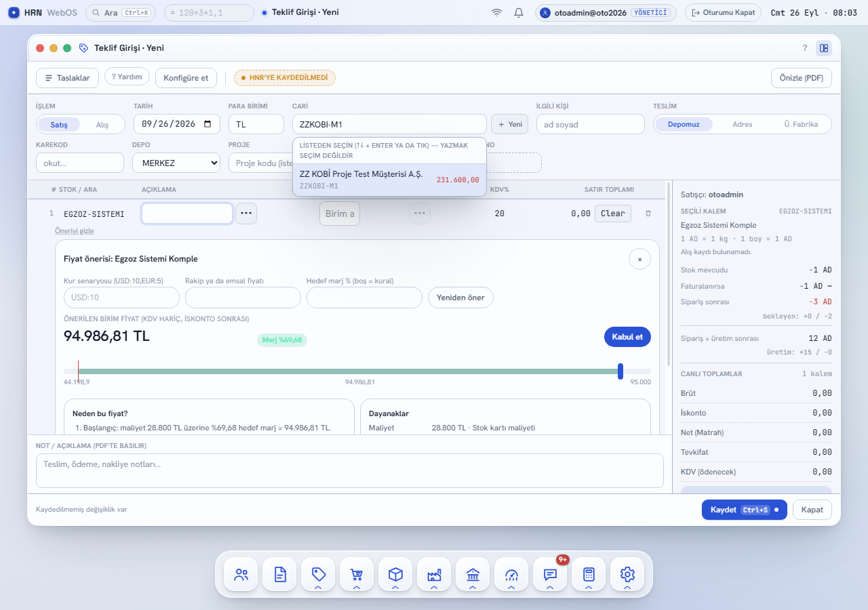This screenshot has width=868, height=610.
Task: Open the factory production module in the dock
Action: pyautogui.click(x=434, y=575)
